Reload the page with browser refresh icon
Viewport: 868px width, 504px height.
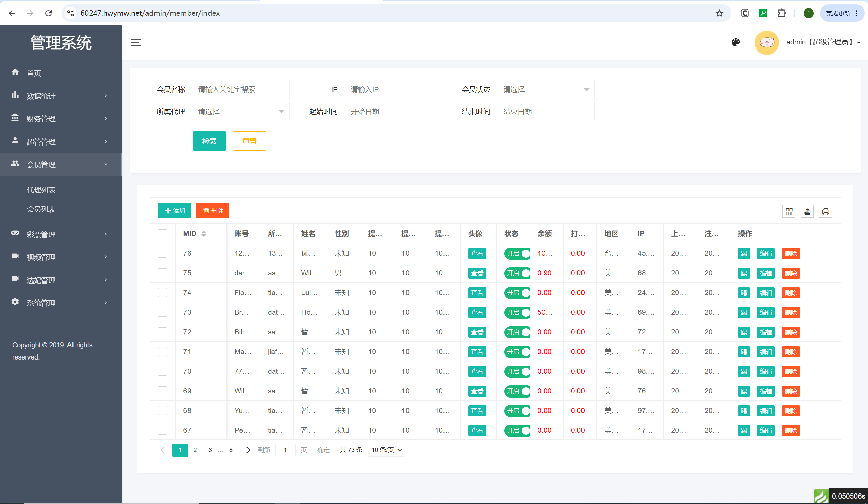48,13
